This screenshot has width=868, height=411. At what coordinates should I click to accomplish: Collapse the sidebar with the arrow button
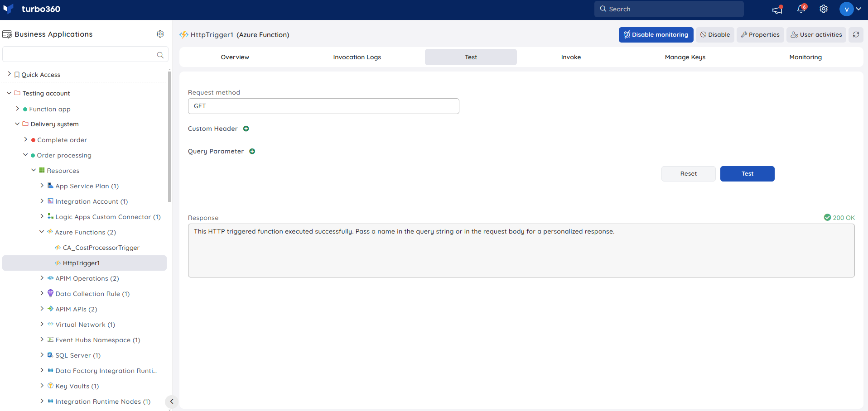pyautogui.click(x=172, y=401)
